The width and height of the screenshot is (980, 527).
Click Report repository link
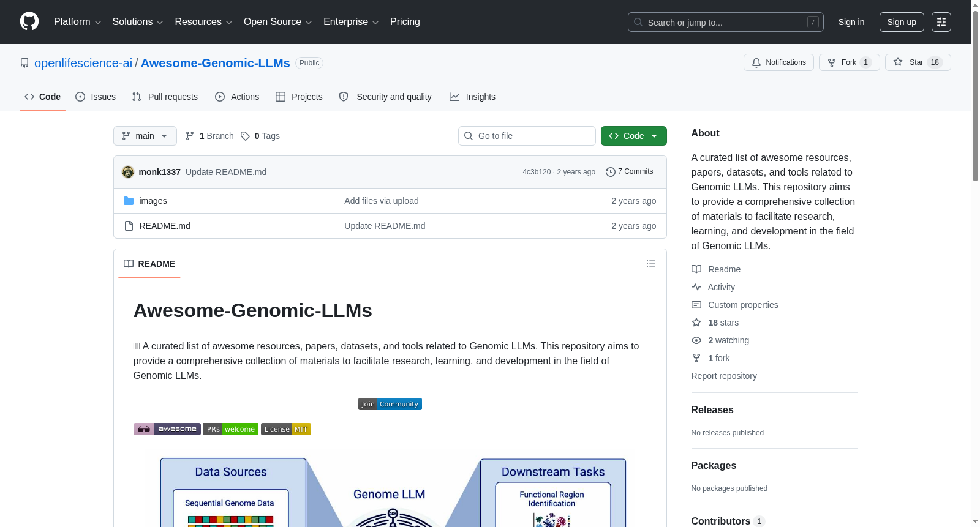click(x=724, y=376)
